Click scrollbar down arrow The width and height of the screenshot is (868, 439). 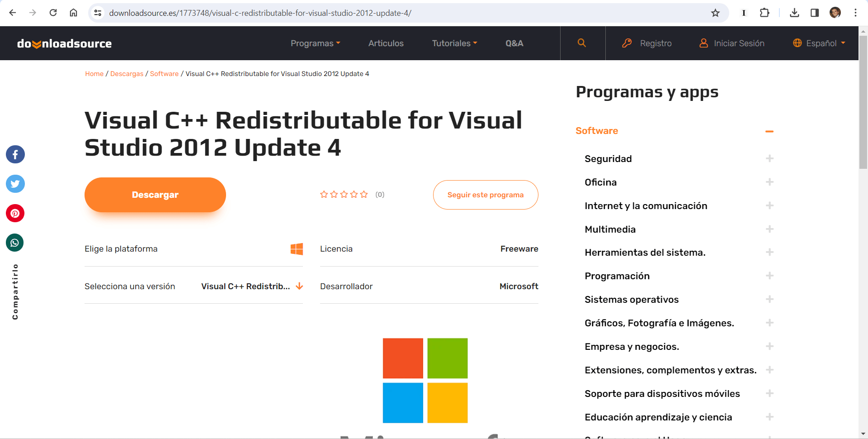pyautogui.click(x=863, y=434)
